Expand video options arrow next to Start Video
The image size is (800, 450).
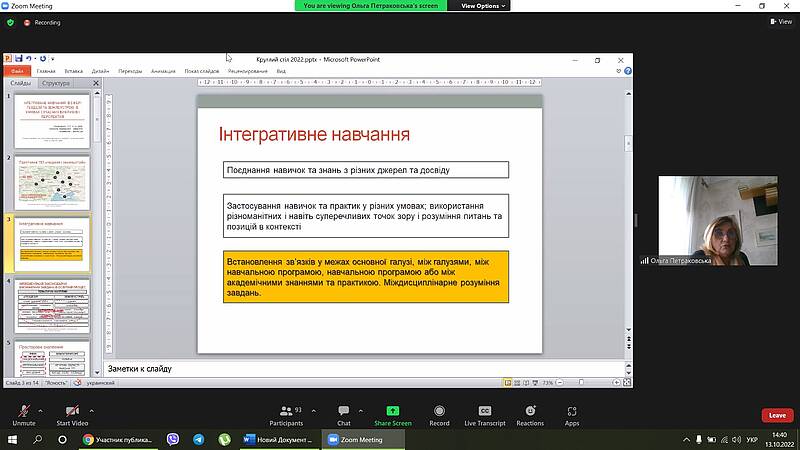[x=92, y=409]
